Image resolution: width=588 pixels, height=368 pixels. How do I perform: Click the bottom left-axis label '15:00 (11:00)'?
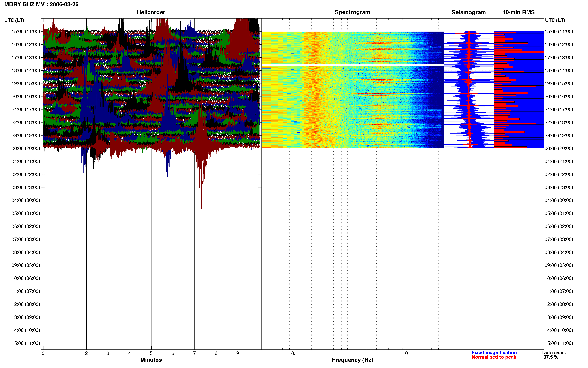click(26, 343)
